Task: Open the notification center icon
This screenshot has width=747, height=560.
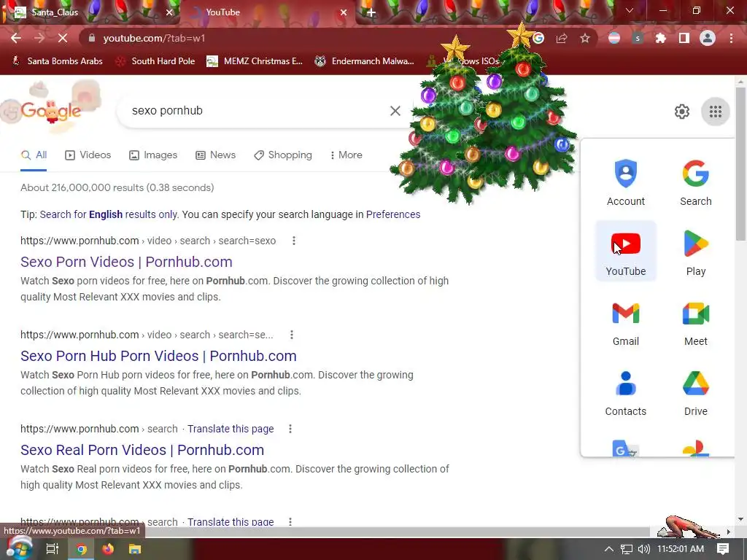Action: point(723,549)
